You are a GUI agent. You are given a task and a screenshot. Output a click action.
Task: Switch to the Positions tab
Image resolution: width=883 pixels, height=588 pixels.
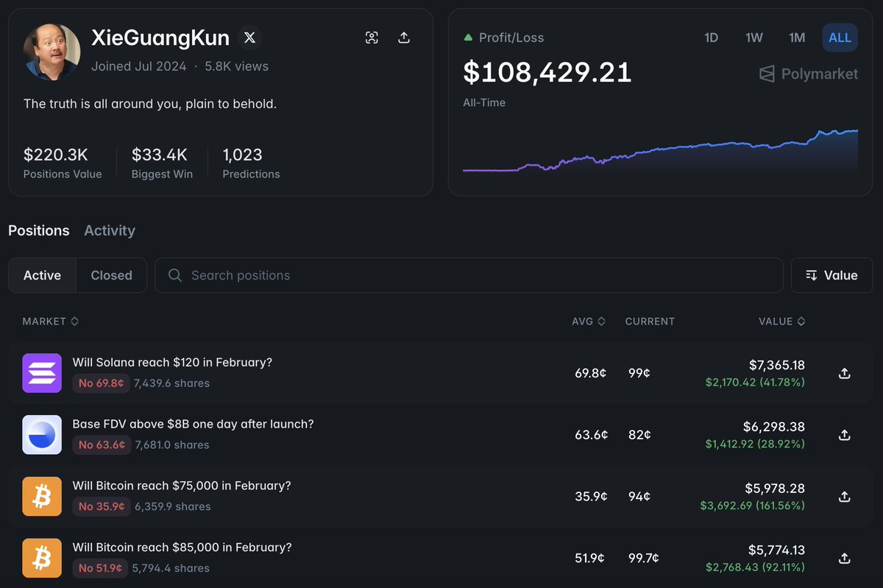point(39,230)
